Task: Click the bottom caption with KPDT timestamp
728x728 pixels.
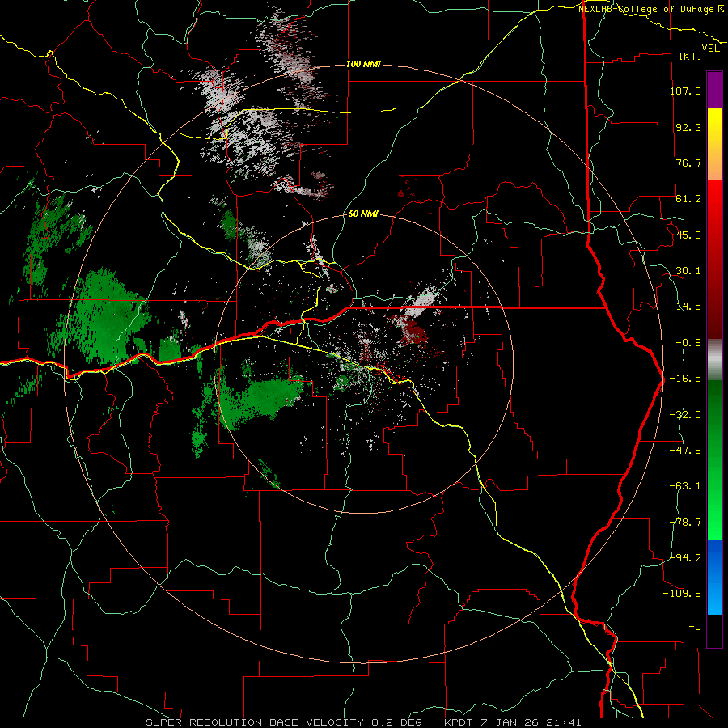Action: [363, 722]
